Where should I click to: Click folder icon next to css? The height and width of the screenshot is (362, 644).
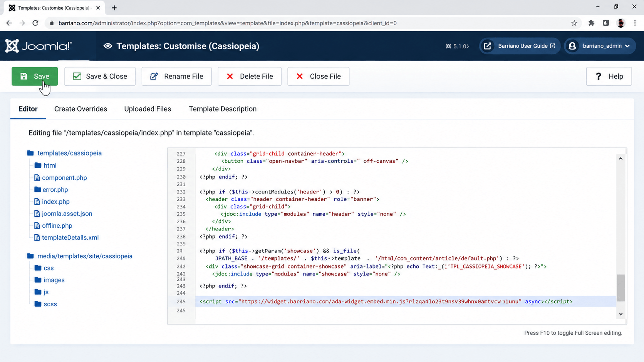tap(38, 268)
